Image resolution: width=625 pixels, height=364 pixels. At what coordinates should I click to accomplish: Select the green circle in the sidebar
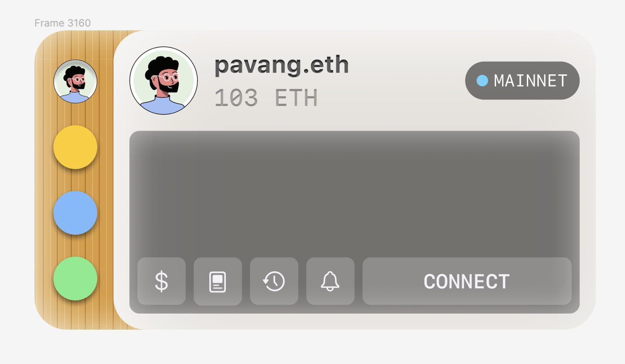pos(75,278)
